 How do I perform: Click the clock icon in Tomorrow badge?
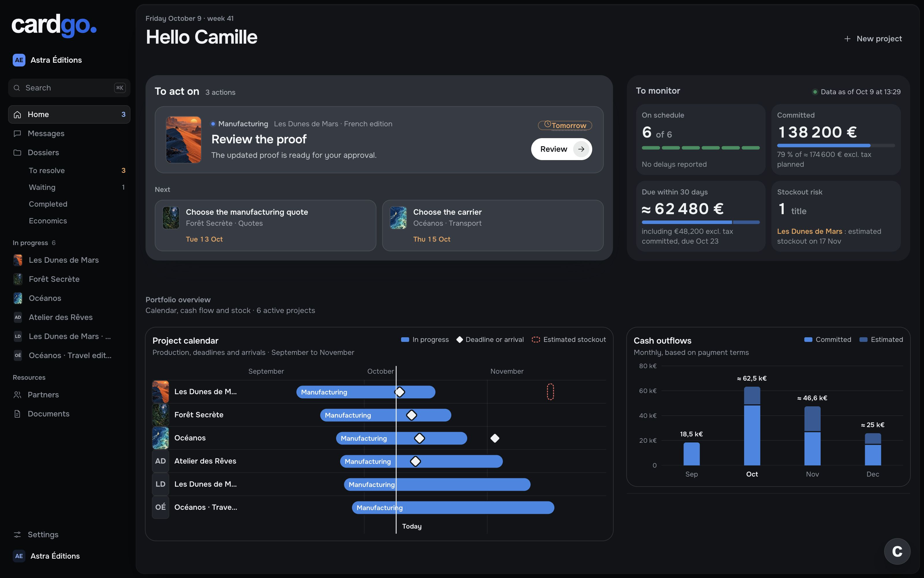tap(547, 124)
